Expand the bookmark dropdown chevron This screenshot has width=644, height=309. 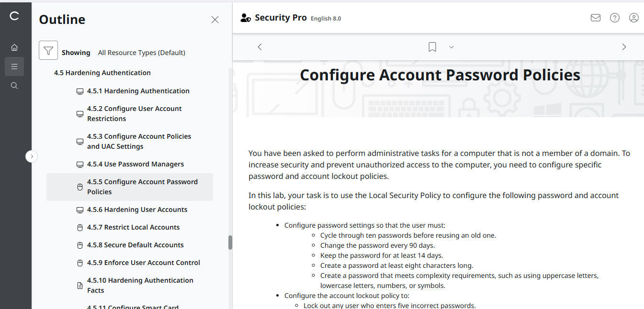coord(451,47)
